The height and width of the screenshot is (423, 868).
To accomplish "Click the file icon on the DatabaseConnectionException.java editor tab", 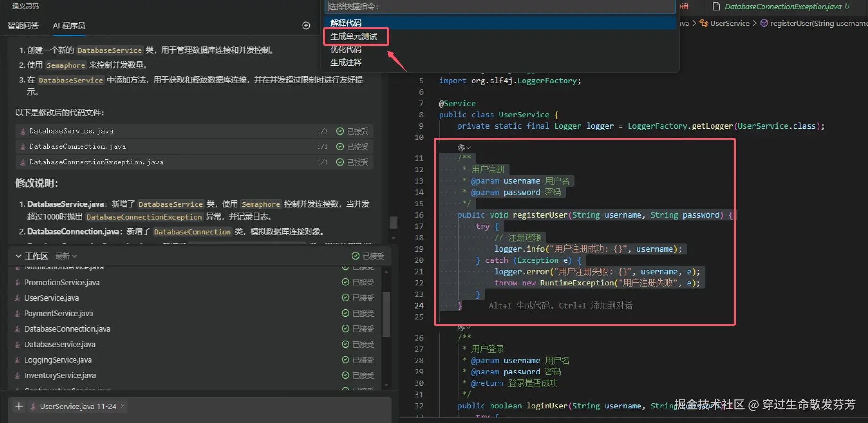I will (716, 7).
